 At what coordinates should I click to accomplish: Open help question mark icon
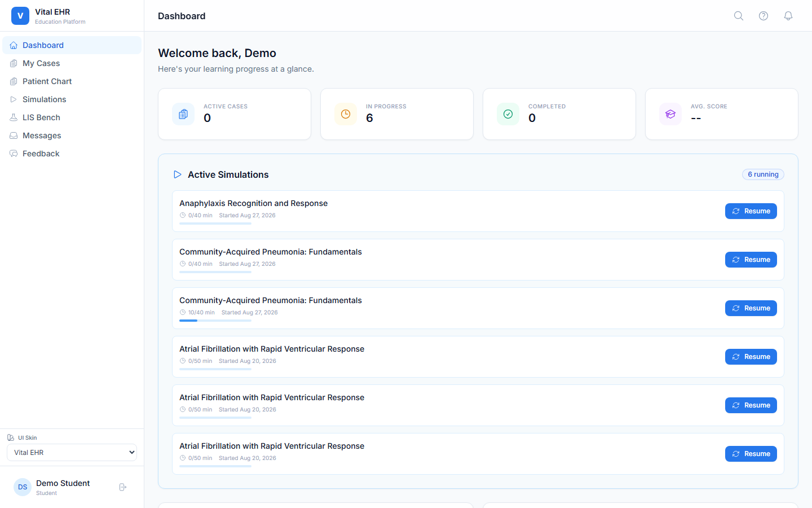(764, 16)
